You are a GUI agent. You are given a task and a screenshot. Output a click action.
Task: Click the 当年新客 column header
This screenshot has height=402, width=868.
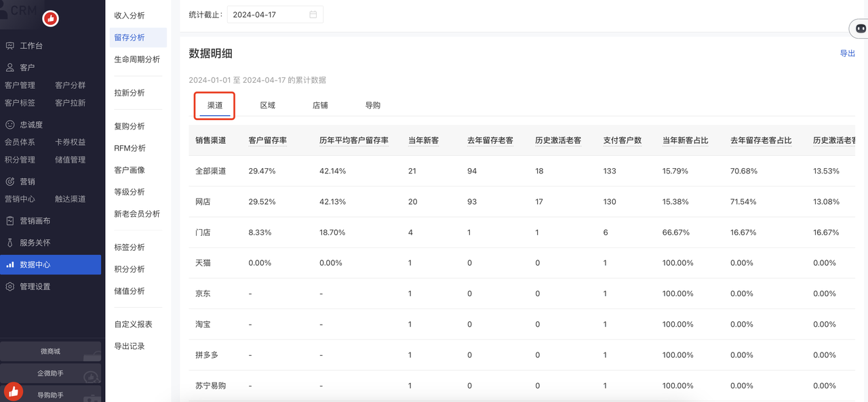[x=423, y=140]
